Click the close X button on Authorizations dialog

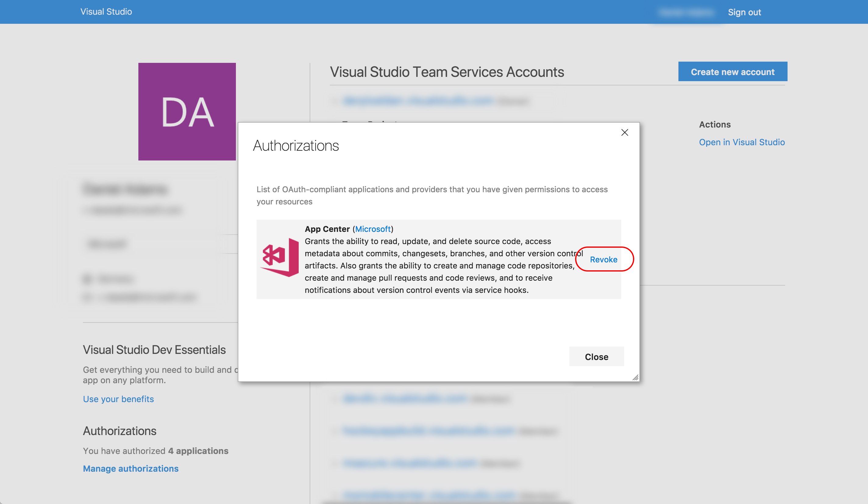tap(625, 132)
